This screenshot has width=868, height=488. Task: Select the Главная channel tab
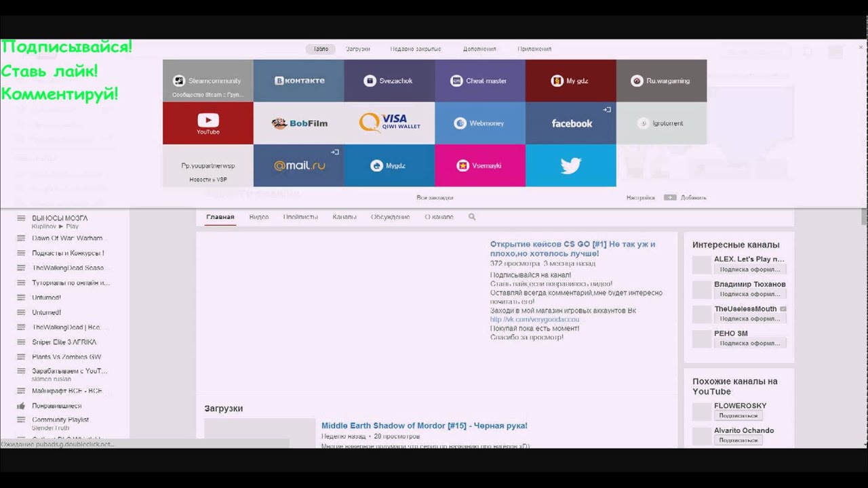tap(220, 217)
